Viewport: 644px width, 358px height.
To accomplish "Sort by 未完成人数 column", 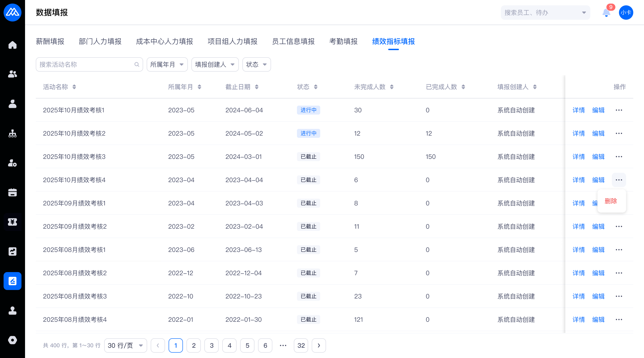I will (x=392, y=87).
